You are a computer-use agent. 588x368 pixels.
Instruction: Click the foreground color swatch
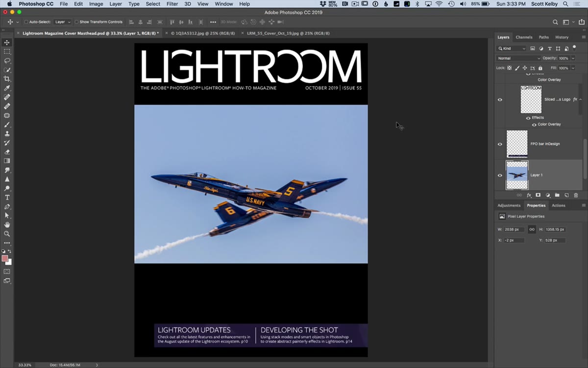5,258
